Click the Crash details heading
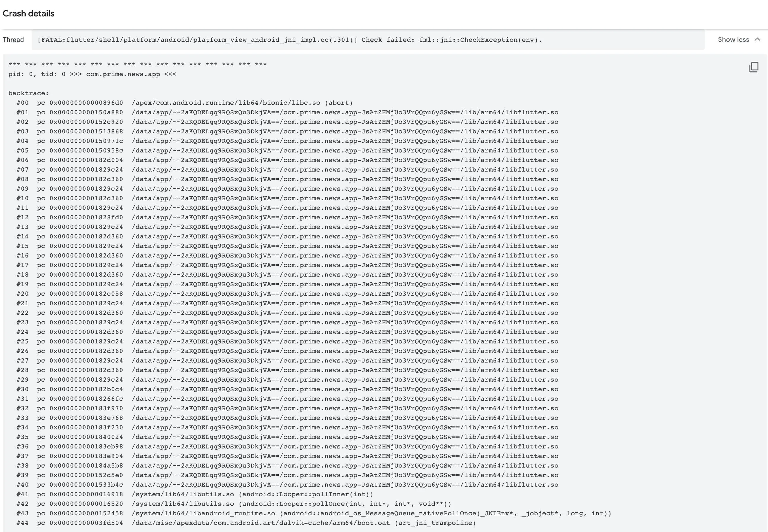Viewport: 768px width, 532px height. [28, 14]
